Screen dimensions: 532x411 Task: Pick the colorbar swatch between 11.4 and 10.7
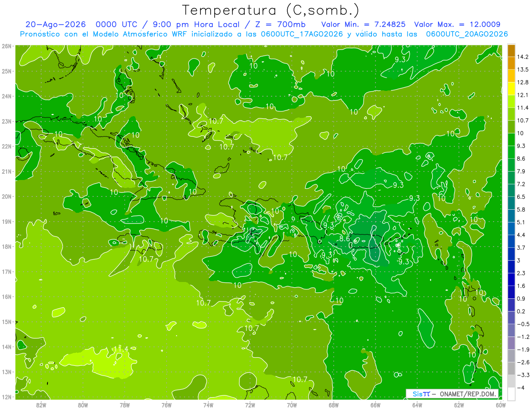click(511, 114)
